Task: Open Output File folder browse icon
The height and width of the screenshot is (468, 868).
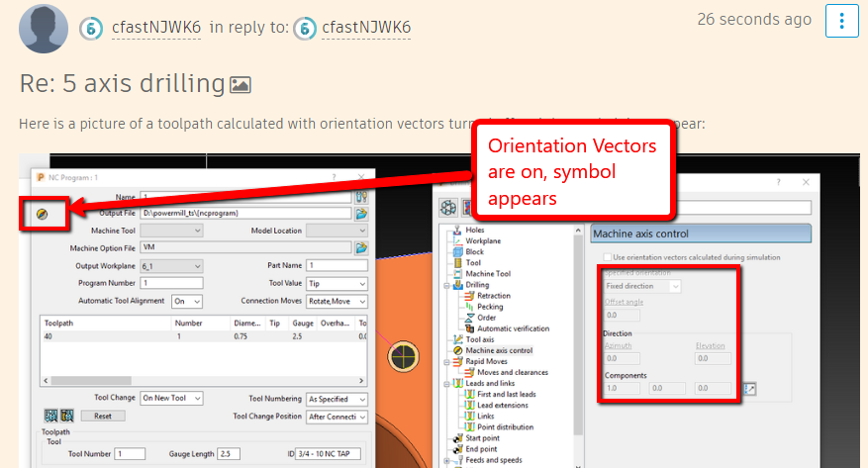Action: (x=361, y=214)
